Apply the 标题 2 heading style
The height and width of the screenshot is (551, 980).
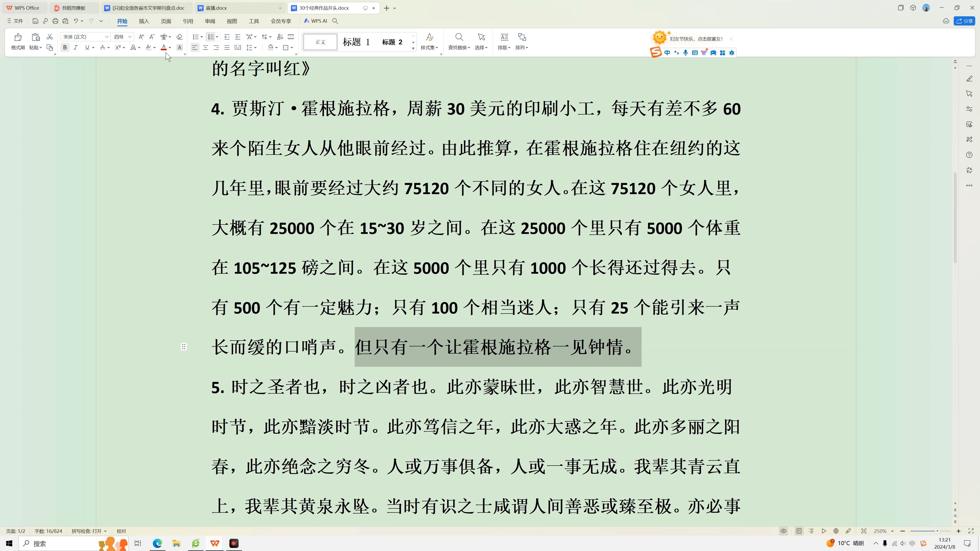pyautogui.click(x=392, y=42)
